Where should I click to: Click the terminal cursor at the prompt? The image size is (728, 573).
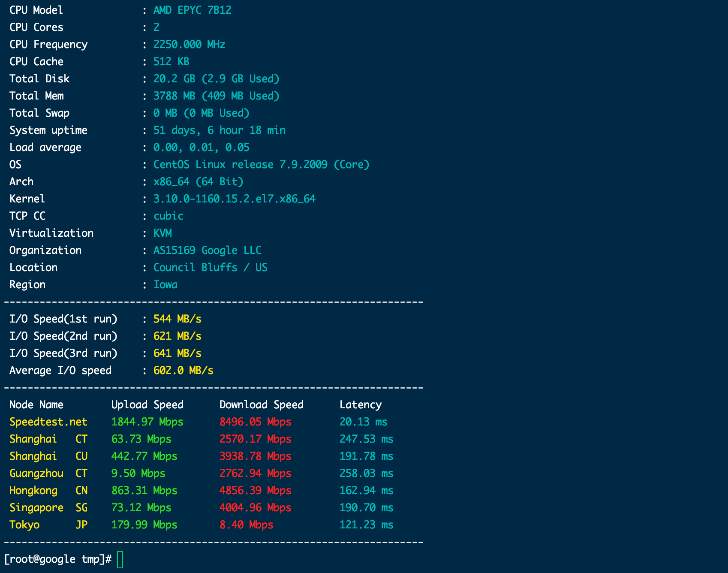[x=120, y=559]
